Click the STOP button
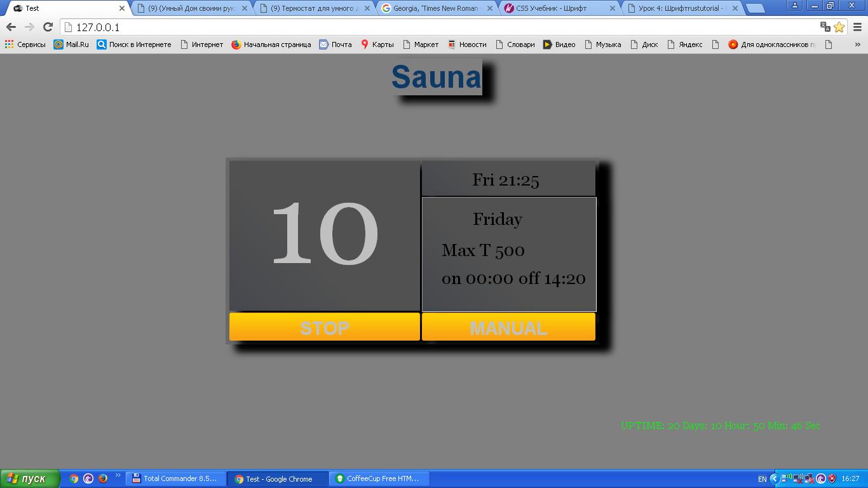The image size is (868, 488). tap(325, 327)
